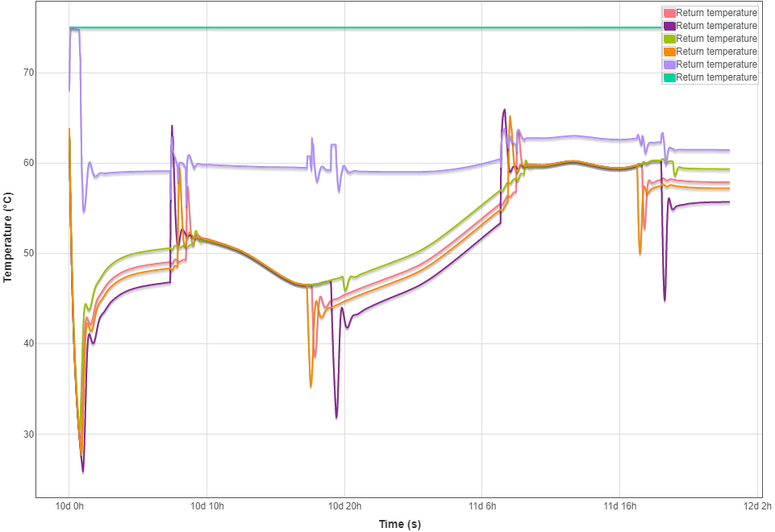This screenshot has height=532, width=775.
Task: Click the flat teal line atop chart
Action: click(x=363, y=28)
